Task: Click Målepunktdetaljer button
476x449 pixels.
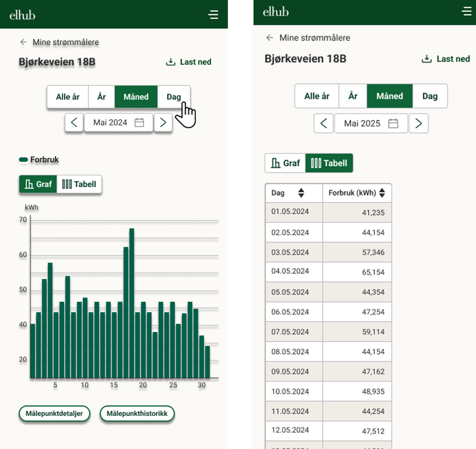Action: point(54,413)
